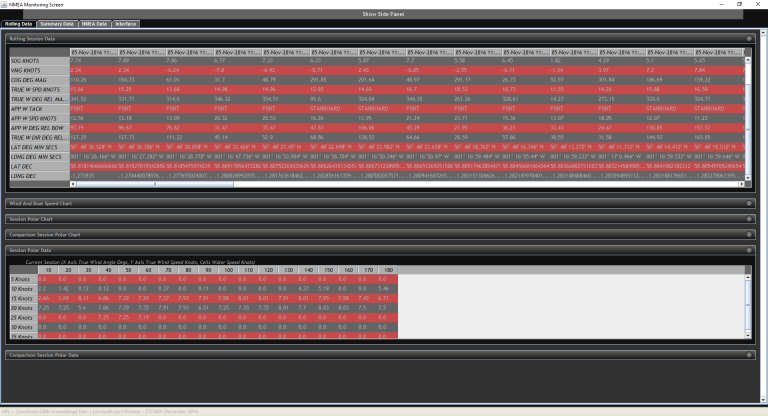This screenshot has width=768, height=416.
Task: Click the true wind speed 15.66 cell
Action: (x=94, y=90)
